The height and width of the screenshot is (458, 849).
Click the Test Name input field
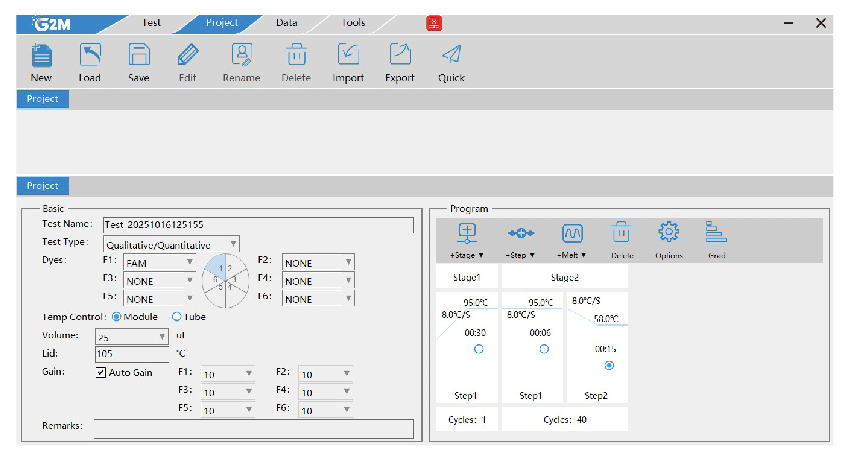click(x=257, y=225)
